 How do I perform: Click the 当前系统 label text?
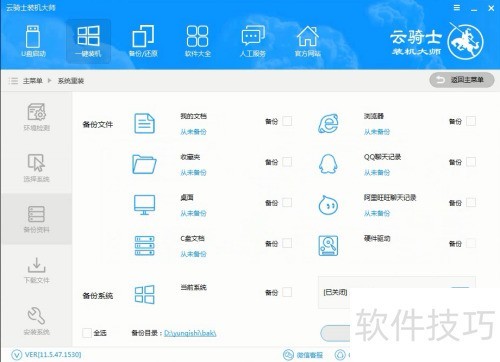193,287
